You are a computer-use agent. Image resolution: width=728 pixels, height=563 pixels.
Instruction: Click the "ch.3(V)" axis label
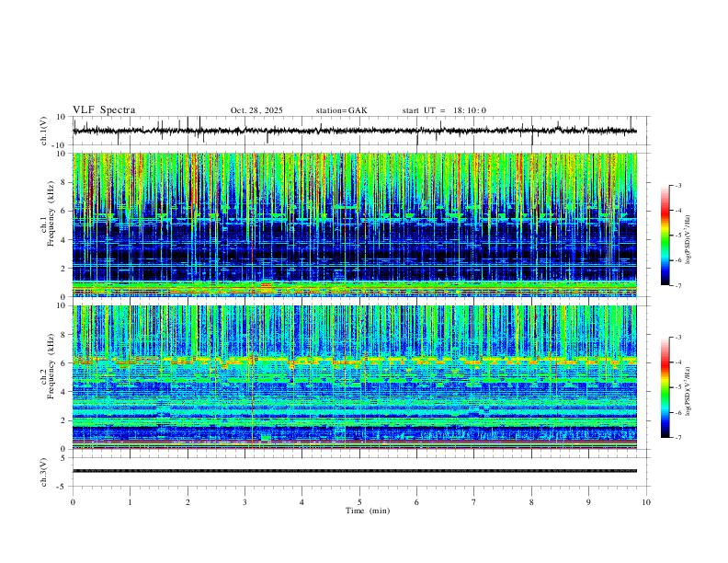click(44, 473)
